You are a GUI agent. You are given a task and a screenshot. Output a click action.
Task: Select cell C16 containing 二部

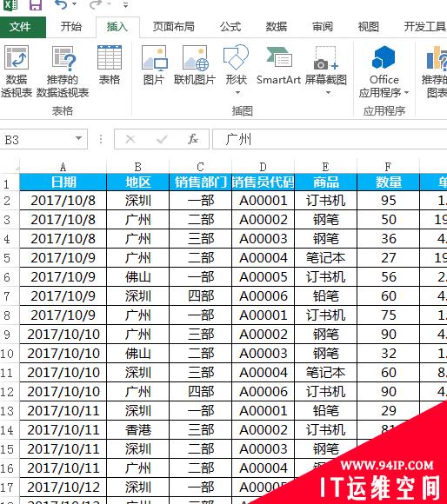pyautogui.click(x=200, y=468)
